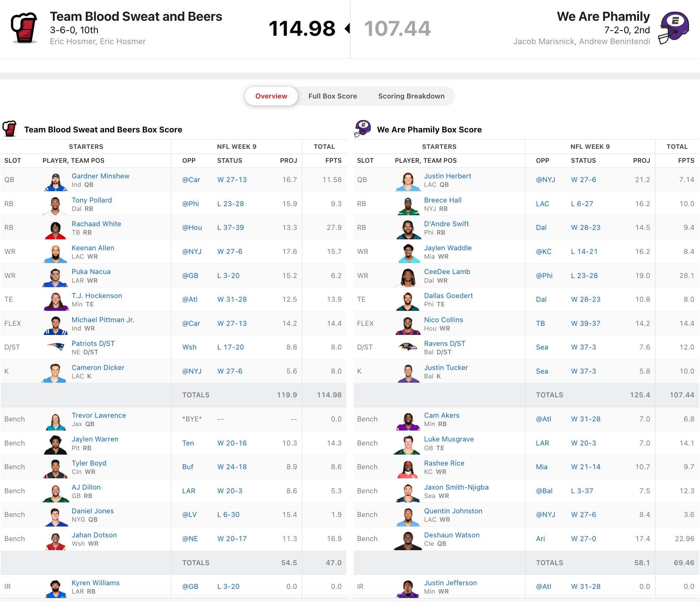Image resolution: width=700 pixels, height=602 pixels.
Task: Open Justin Herbert's player link
Action: pyautogui.click(x=447, y=176)
